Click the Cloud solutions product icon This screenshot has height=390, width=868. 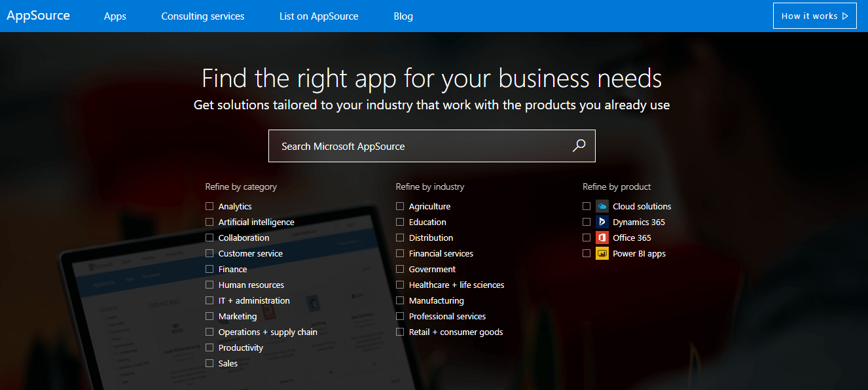(602, 205)
